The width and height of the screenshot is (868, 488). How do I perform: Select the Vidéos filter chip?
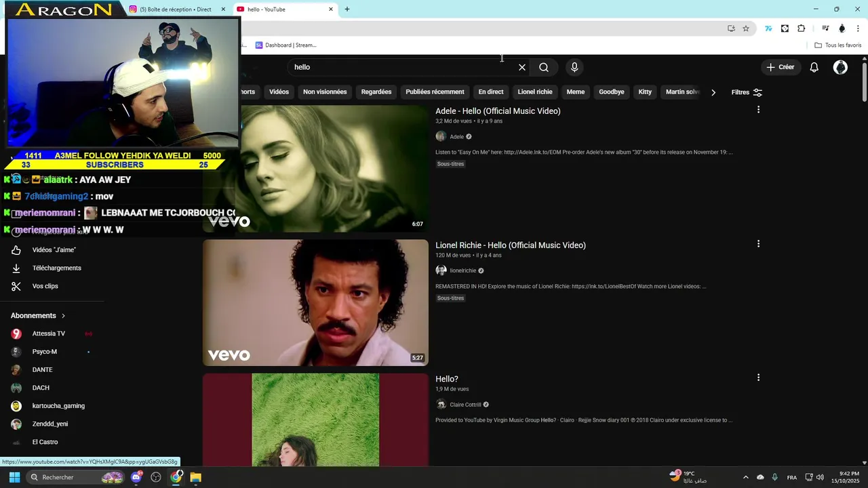click(279, 92)
